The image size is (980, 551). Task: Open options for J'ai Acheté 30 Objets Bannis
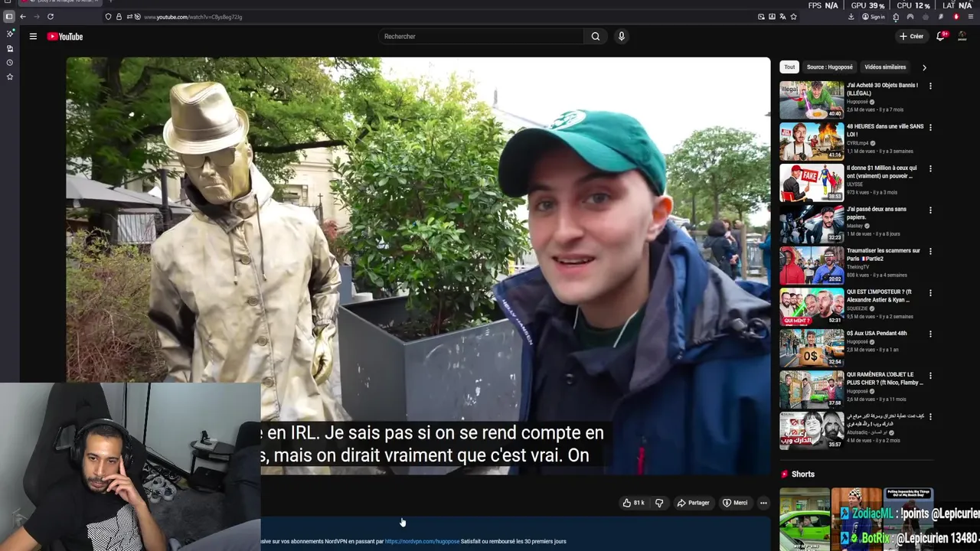930,86
